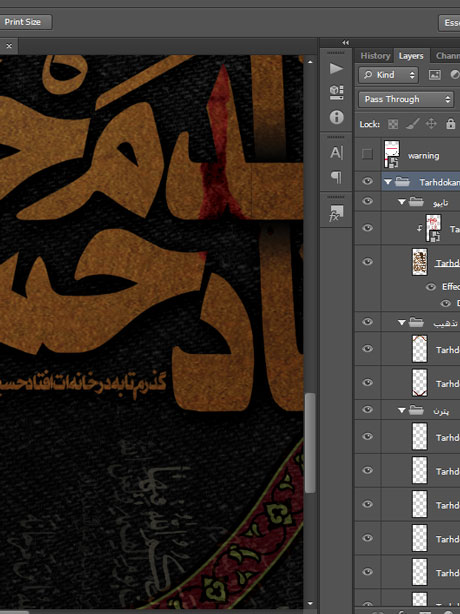Click the warning layer thumbnail
Screen dimensions: 460x614
tap(391, 154)
